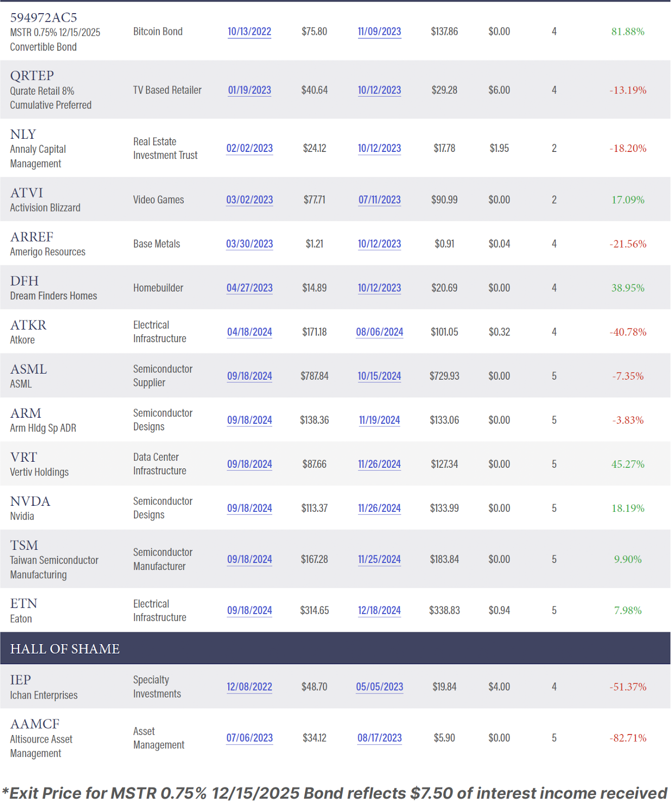This screenshot has height=810, width=672.
Task: Click the 04/18/2024 entry date link
Action: pyautogui.click(x=249, y=332)
